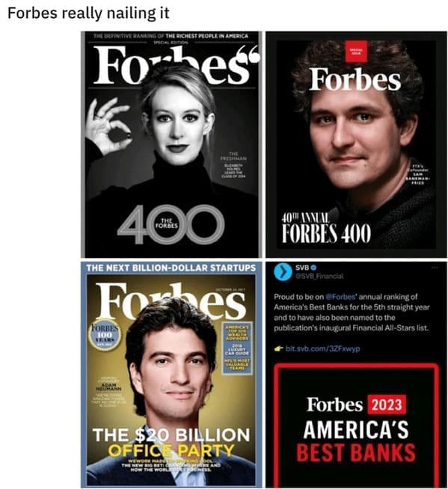This screenshot has height=489, width=448.
Task: Click 'The Forbes' circle inside the 400
Action: click(x=166, y=224)
